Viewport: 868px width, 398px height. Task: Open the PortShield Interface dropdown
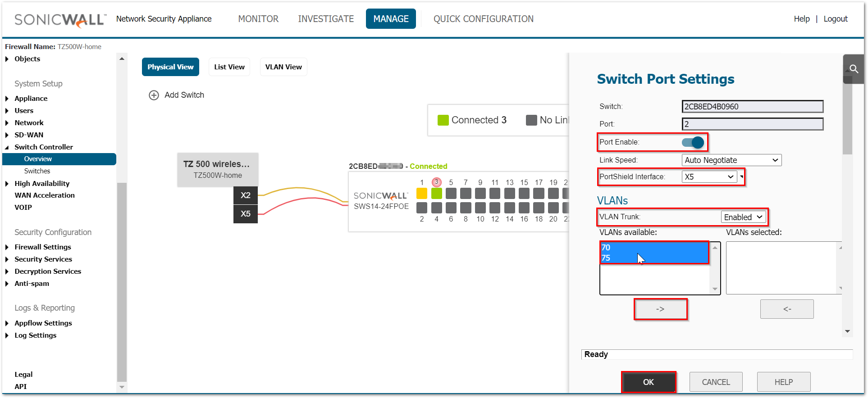pyautogui.click(x=709, y=177)
